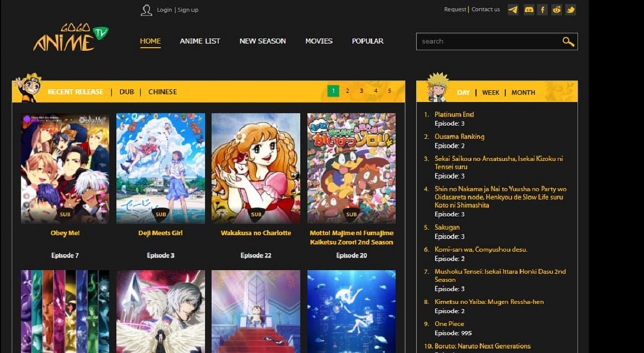Open Komi-san wa, Comyushou desu. entry
Image resolution: width=644 pixels, height=353 pixels.
[481, 249]
